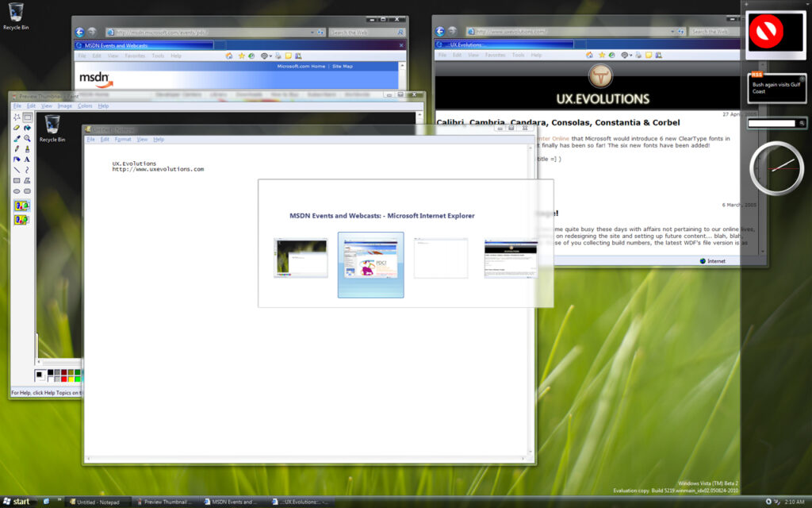Choose the Ellipse tool in Paint

tap(17, 191)
